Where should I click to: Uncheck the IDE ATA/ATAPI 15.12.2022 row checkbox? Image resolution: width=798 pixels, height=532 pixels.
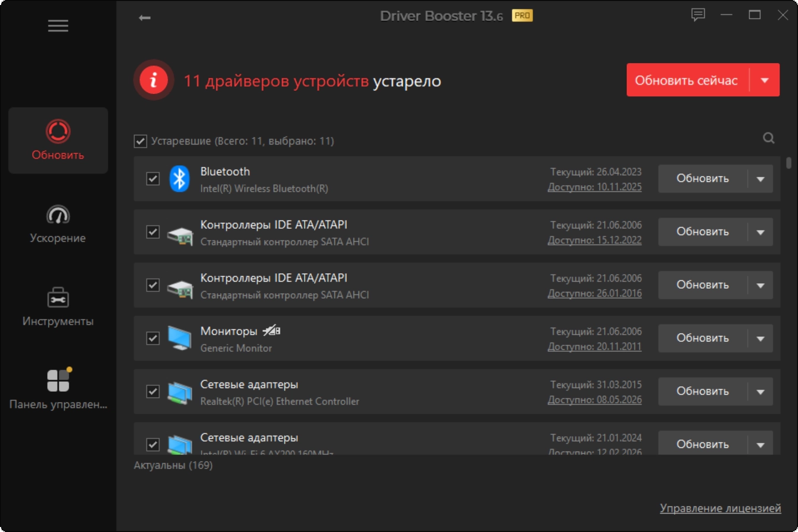tap(153, 232)
